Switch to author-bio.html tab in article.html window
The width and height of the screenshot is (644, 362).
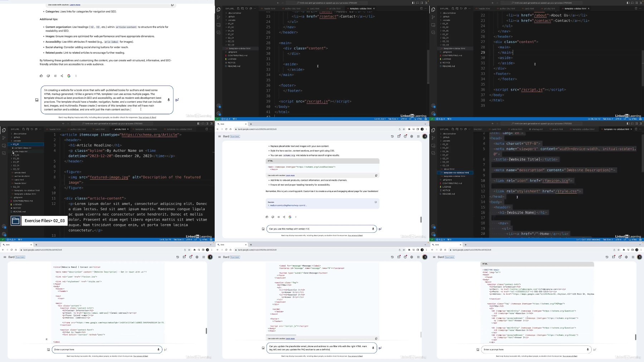point(78,129)
